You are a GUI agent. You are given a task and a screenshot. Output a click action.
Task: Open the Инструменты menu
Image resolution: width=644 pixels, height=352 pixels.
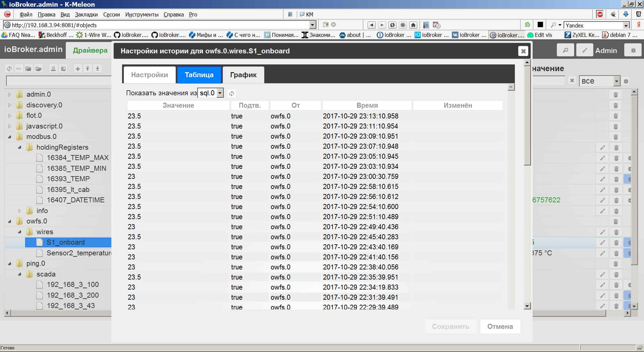(142, 14)
